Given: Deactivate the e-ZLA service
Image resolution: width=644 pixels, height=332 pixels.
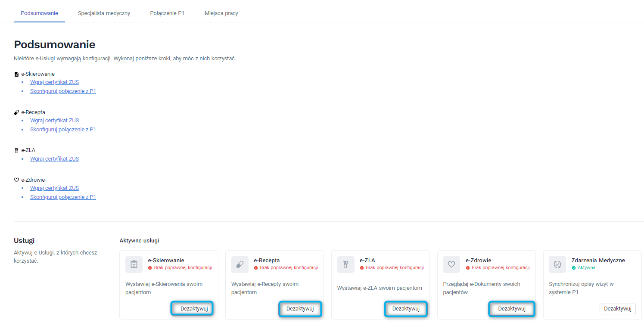Looking at the screenshot, I should tap(405, 308).
